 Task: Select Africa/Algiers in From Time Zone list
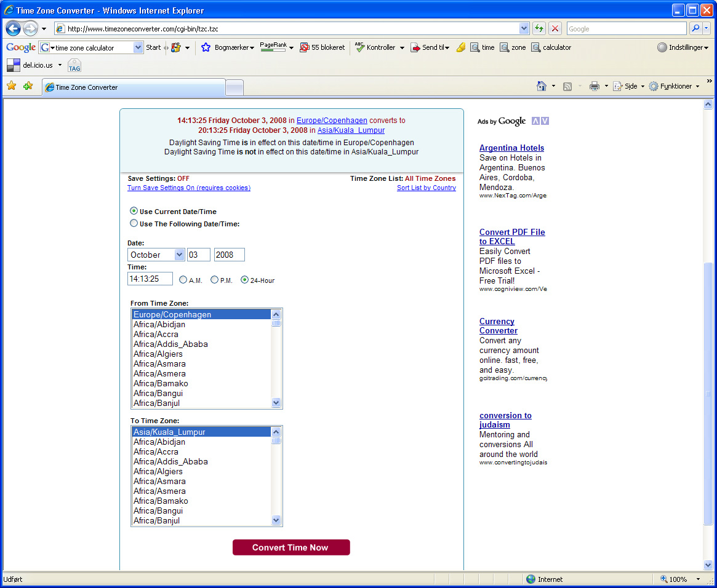(x=201, y=354)
